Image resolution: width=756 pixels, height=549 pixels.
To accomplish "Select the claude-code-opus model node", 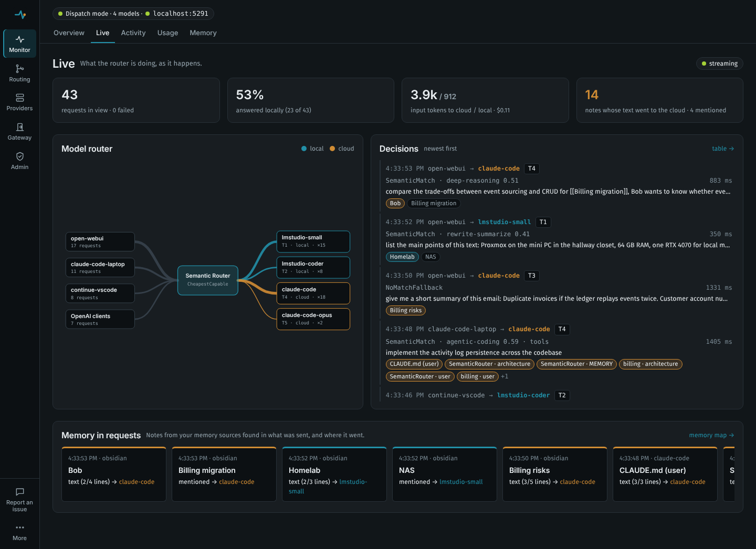I will [x=313, y=319].
